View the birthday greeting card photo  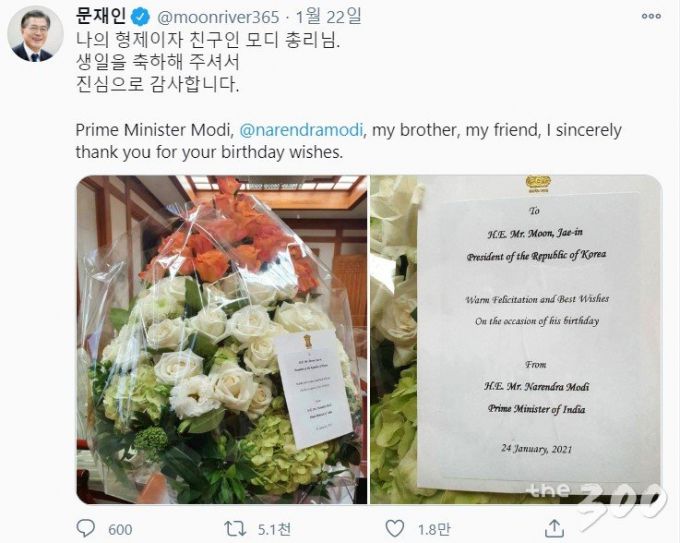point(516,340)
